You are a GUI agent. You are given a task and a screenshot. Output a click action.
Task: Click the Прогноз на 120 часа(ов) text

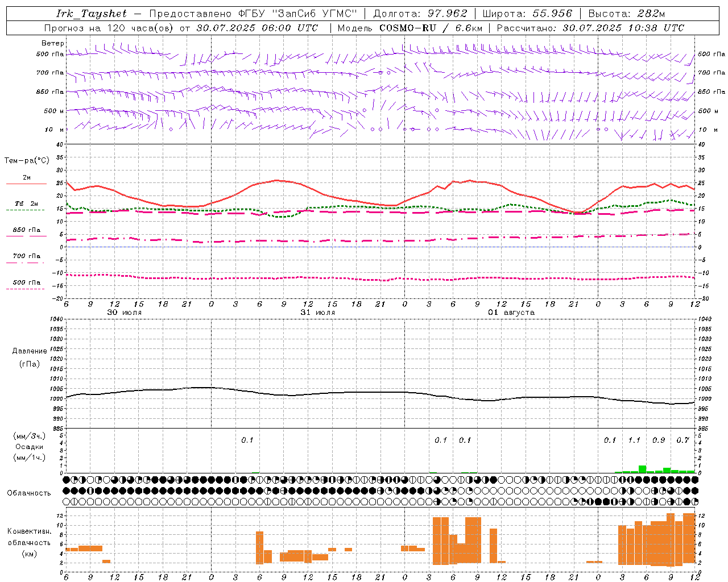pyautogui.click(x=110, y=28)
